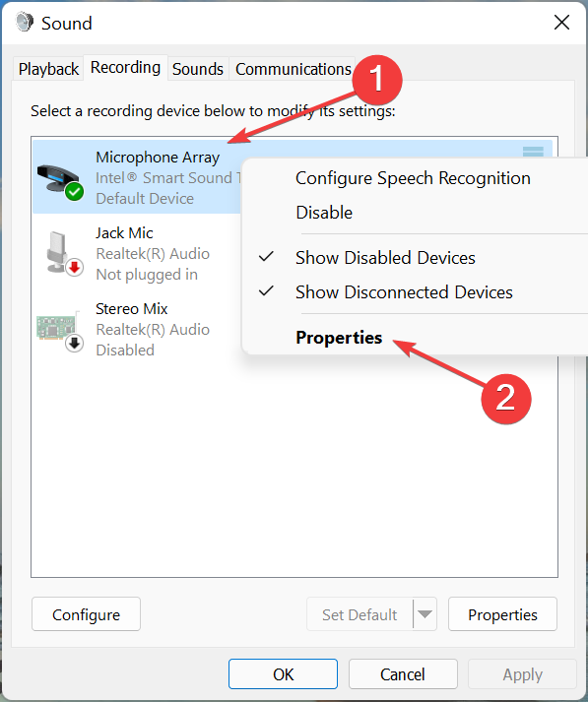588x702 pixels.
Task: Click the black arrow disabled badge on Stereo Mix
Action: [x=74, y=344]
